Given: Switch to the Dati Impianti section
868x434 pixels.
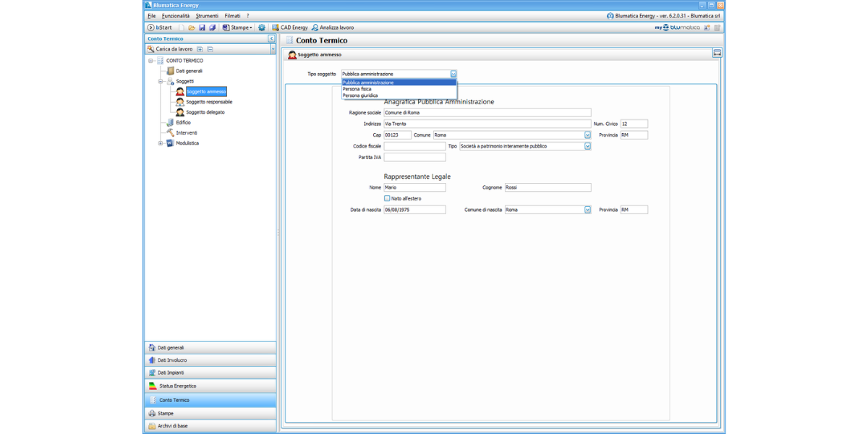Looking at the screenshot, I should [x=210, y=373].
